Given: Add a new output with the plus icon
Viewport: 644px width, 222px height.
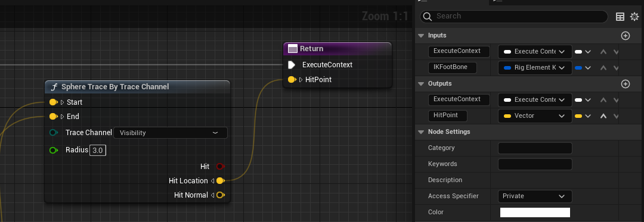Looking at the screenshot, I should [625, 84].
